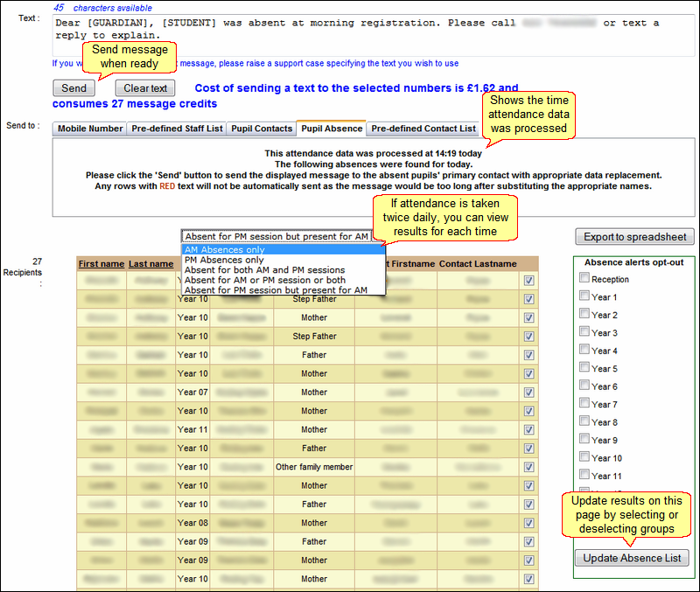Select 'Absent for AM or PM session or both'

283,280
